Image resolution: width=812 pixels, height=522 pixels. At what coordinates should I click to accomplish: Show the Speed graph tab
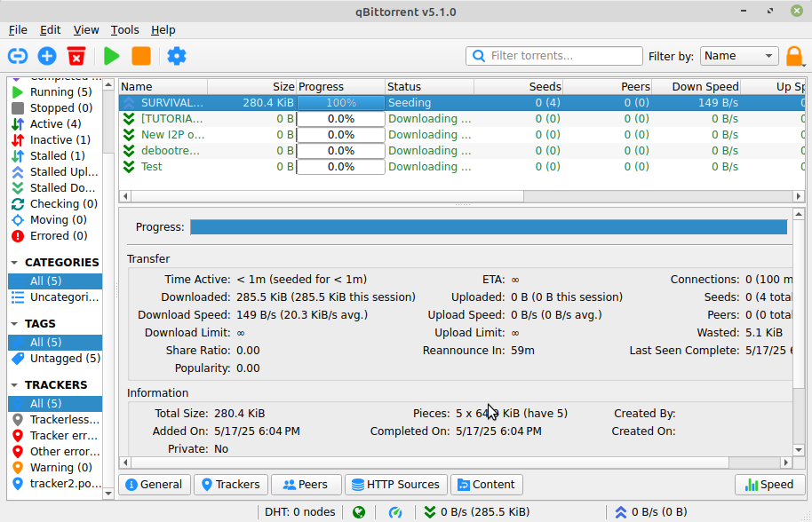point(769,485)
